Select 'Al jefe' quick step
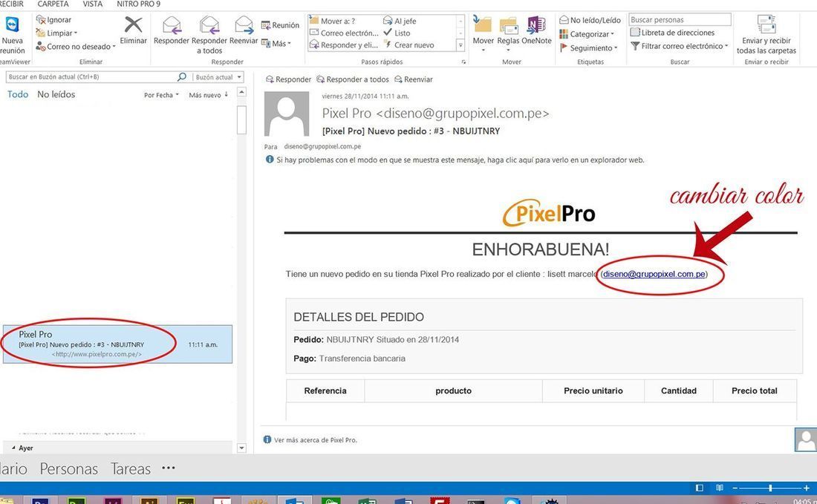817x504 pixels. (400, 21)
